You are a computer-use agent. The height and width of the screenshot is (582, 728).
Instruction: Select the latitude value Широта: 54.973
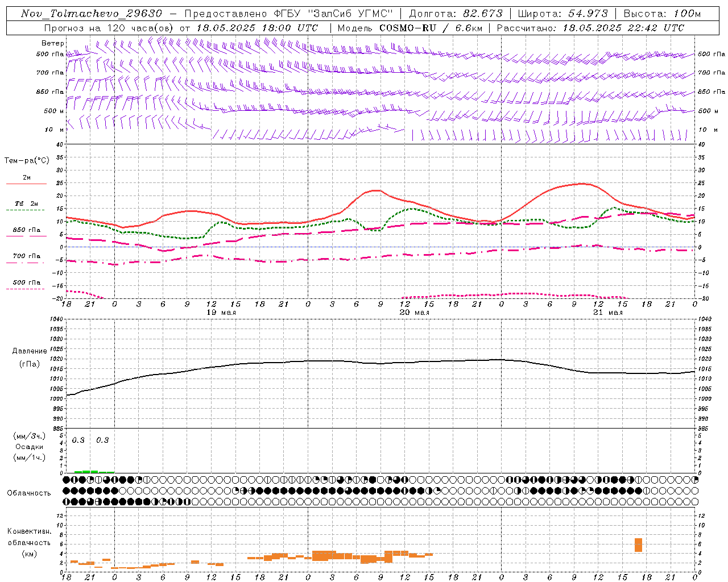(x=563, y=14)
